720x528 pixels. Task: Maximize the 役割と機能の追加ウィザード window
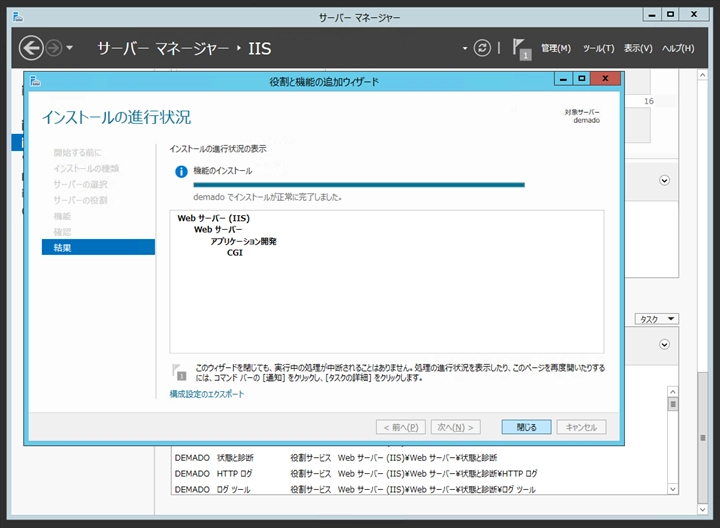[582, 79]
